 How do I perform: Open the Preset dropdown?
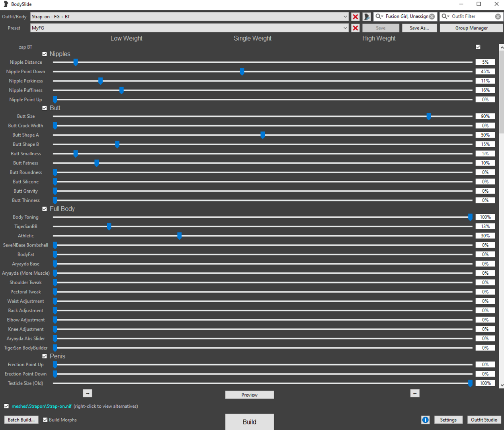345,28
